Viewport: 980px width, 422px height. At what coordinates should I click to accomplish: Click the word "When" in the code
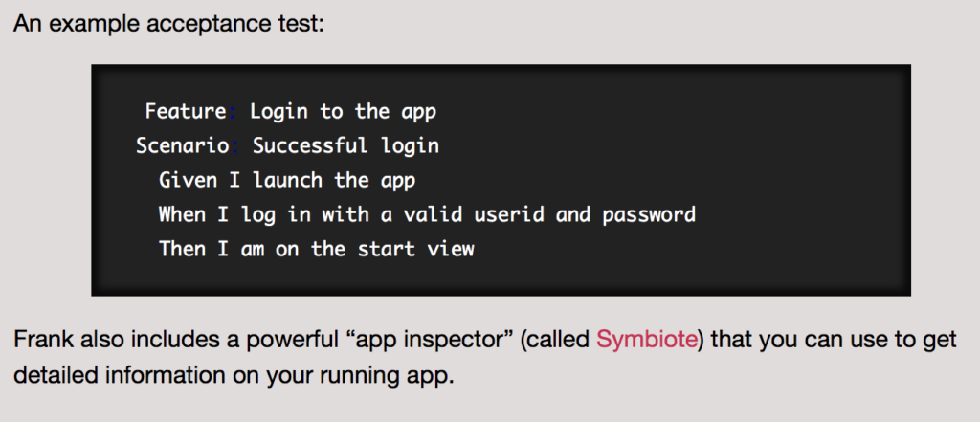pos(182,215)
